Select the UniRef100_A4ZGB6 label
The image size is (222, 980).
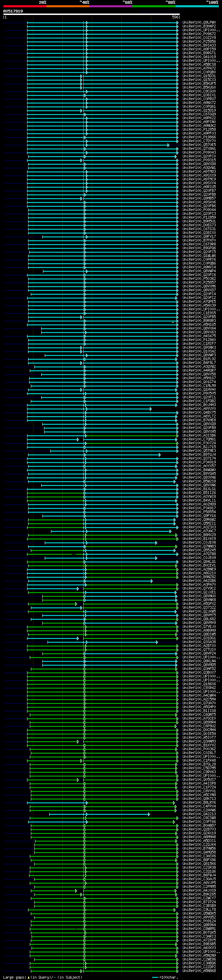click(x=199, y=581)
